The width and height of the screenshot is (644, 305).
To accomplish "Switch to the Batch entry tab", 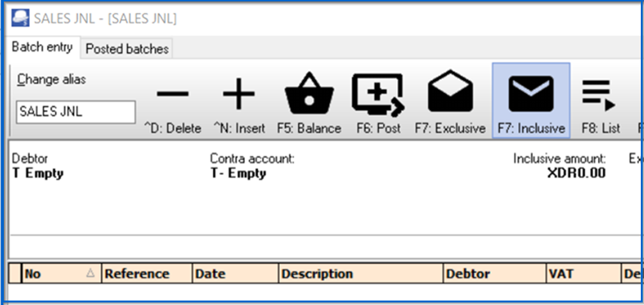I will [x=42, y=48].
